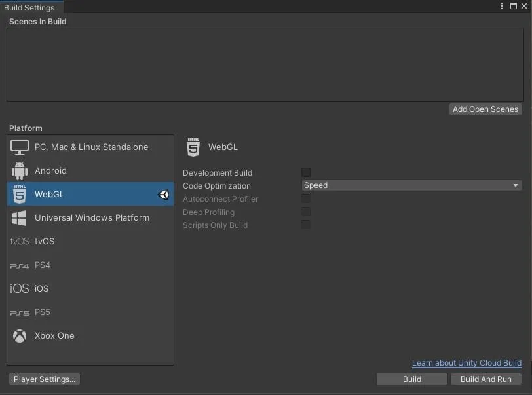The width and height of the screenshot is (532, 395).
Task: Maximize the Build Settings window
Action: click(x=514, y=6)
